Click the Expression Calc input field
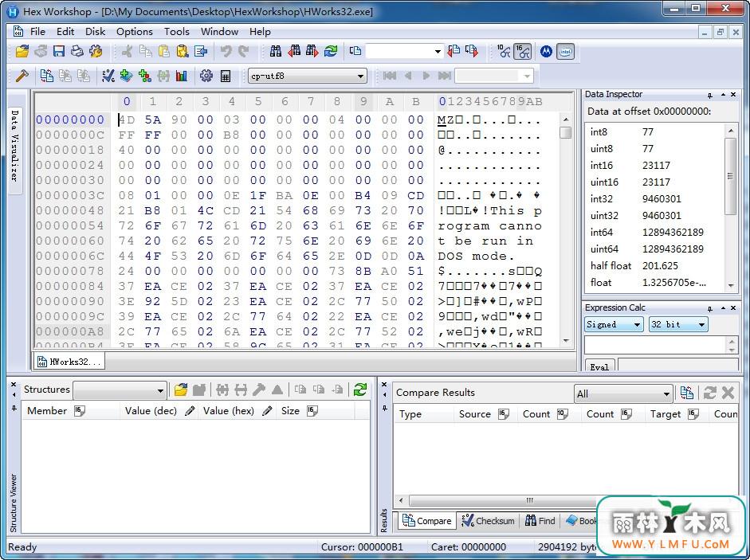This screenshot has height=560, width=750. point(655,345)
